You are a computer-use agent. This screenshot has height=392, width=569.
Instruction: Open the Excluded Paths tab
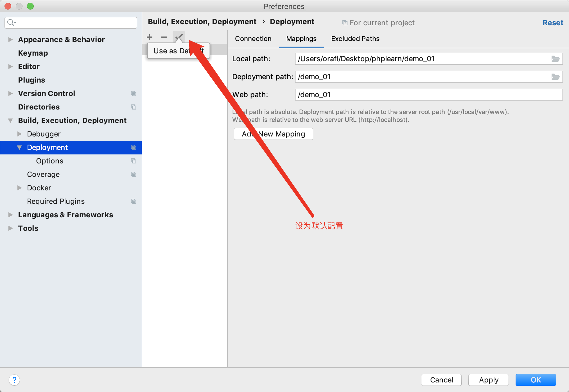click(355, 39)
